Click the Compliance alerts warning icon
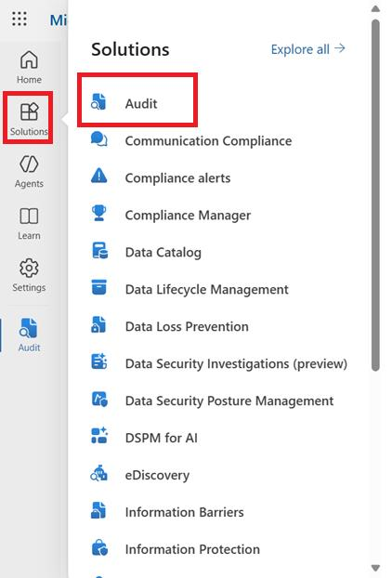The image size is (392, 578). click(98, 176)
